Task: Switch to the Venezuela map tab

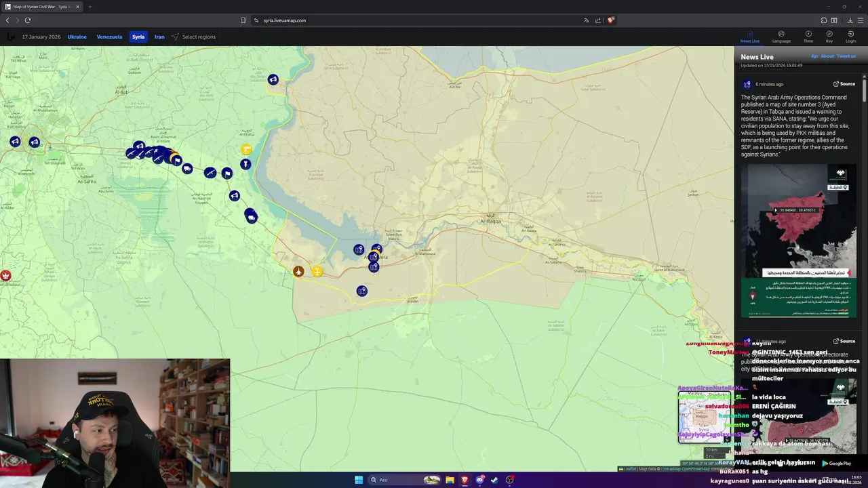Action: 109,37
